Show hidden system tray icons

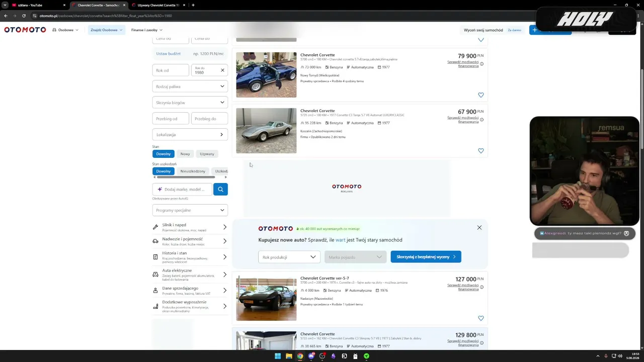point(598,356)
